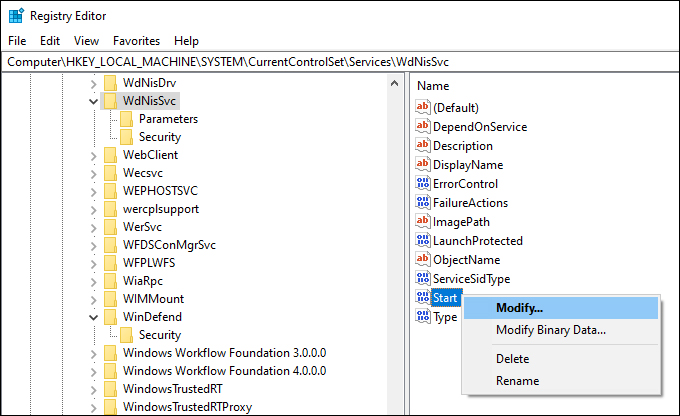Select the FailureActions binary value icon
The image size is (680, 416).
click(423, 202)
